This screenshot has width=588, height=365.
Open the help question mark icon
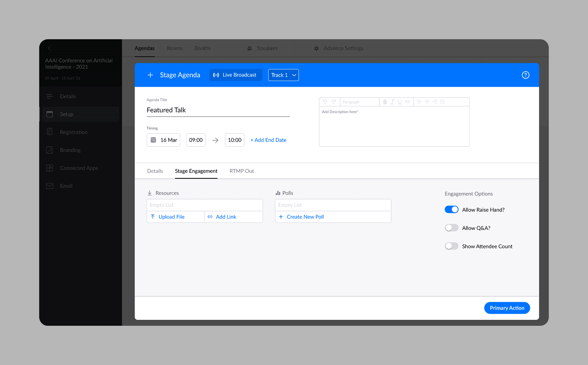tap(525, 75)
